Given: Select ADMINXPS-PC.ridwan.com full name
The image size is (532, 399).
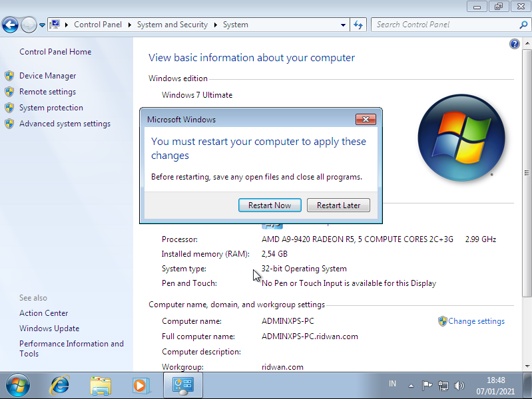Looking at the screenshot, I should [310, 336].
